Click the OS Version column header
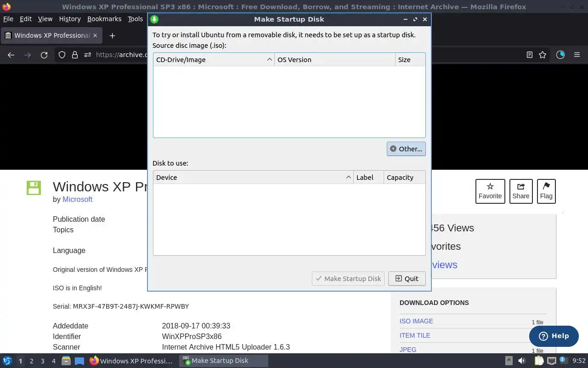This screenshot has height=368, width=588. pos(335,60)
